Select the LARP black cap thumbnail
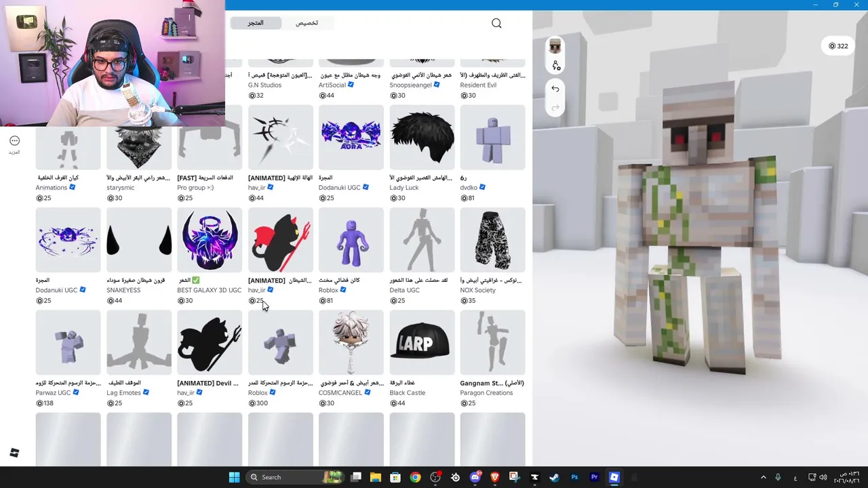This screenshot has width=868, height=488. point(422,342)
